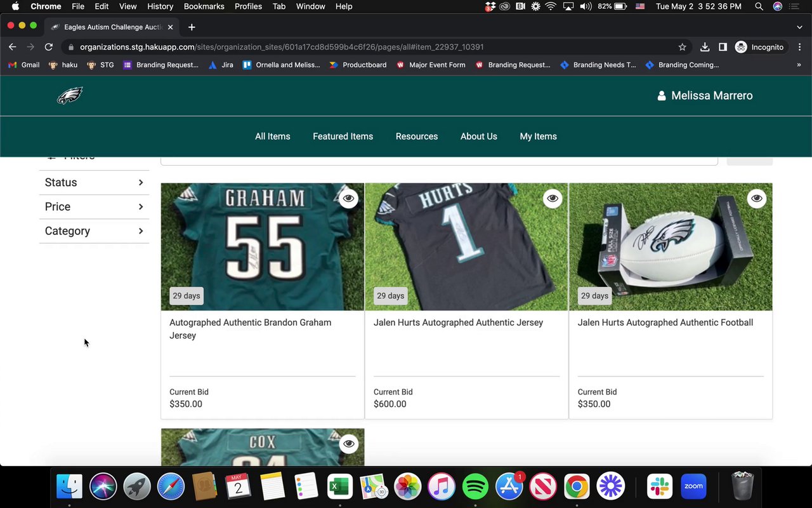Open Zoom from the Dock
This screenshot has height=508, width=812.
point(693,487)
